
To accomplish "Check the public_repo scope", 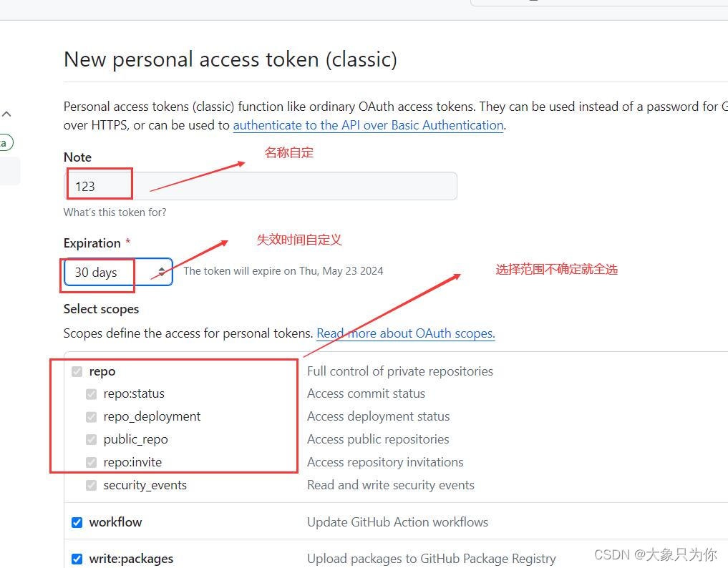I will pos(91,439).
